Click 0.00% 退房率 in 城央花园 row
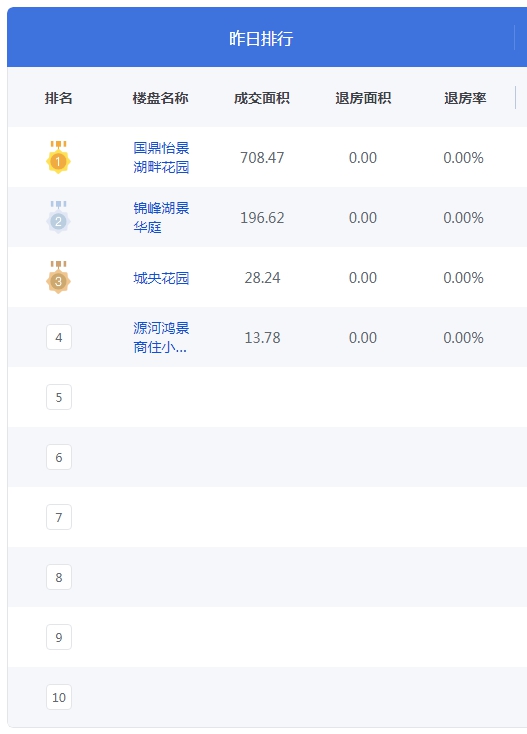Image resolution: width=527 pixels, height=734 pixels. point(463,278)
